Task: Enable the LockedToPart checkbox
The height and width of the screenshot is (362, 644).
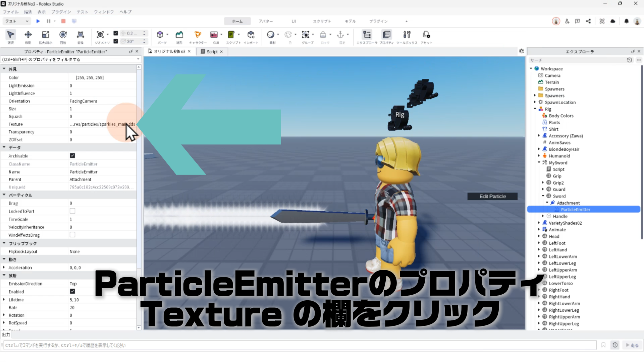Action: [72, 211]
